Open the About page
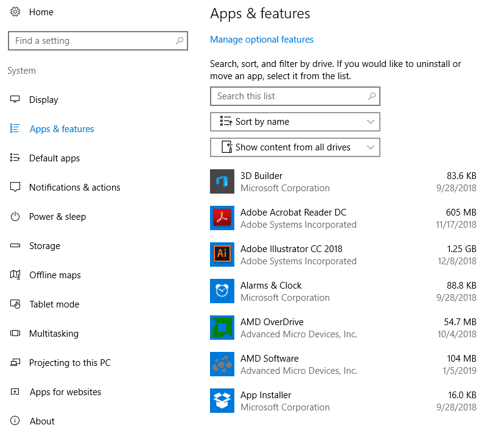This screenshot has width=504, height=439. (x=42, y=421)
